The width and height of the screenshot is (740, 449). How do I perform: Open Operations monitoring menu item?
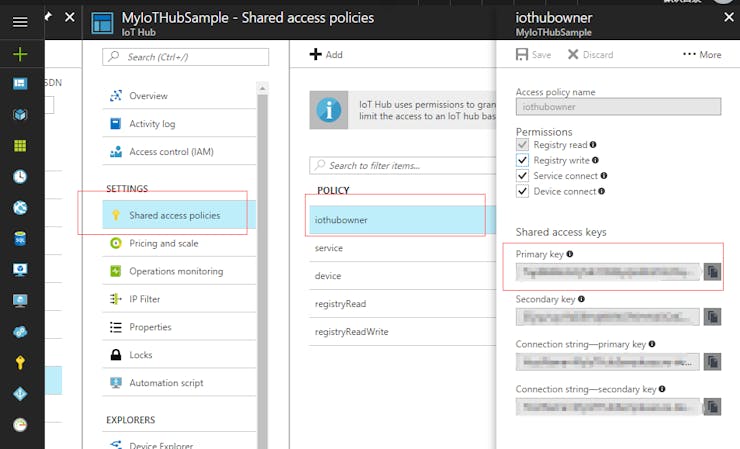tap(179, 271)
